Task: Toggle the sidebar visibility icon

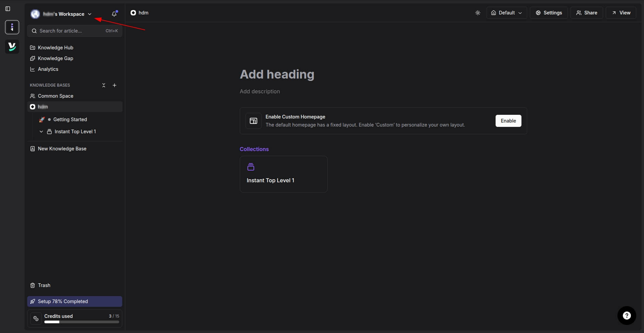Action: [8, 9]
